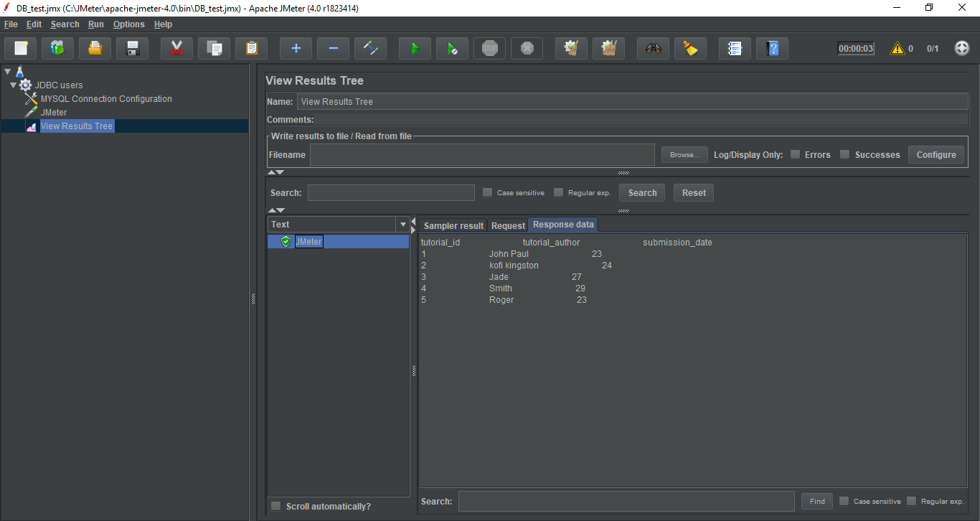Cut the selected element with scissors icon
Image resolution: width=980 pixels, height=521 pixels.
[x=177, y=49]
